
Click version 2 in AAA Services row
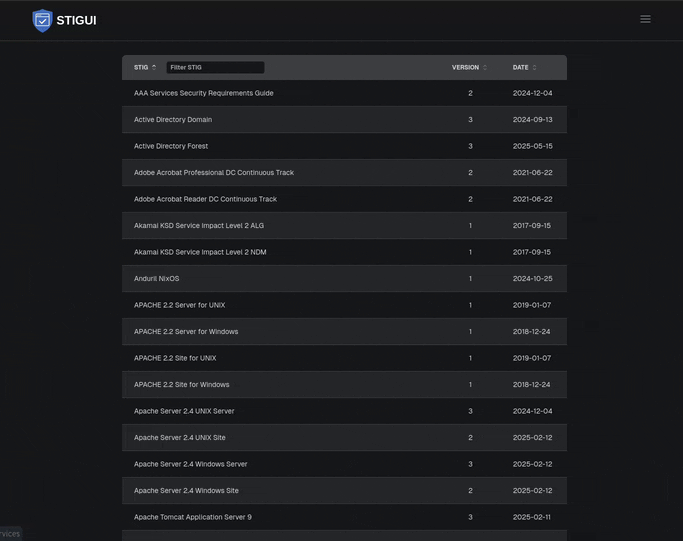tap(470, 93)
